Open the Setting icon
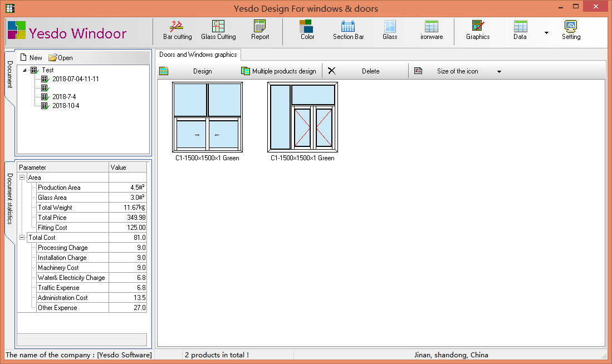The height and width of the screenshot is (364, 612). click(571, 31)
